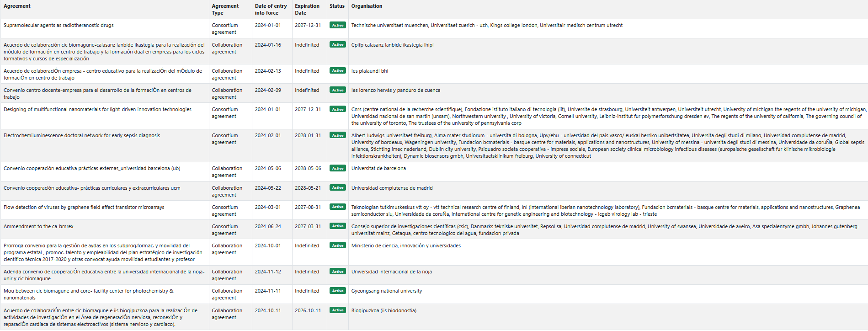Select 'Flow detection of viruses by graphene' title
The image size is (868, 331).
[x=84, y=207]
